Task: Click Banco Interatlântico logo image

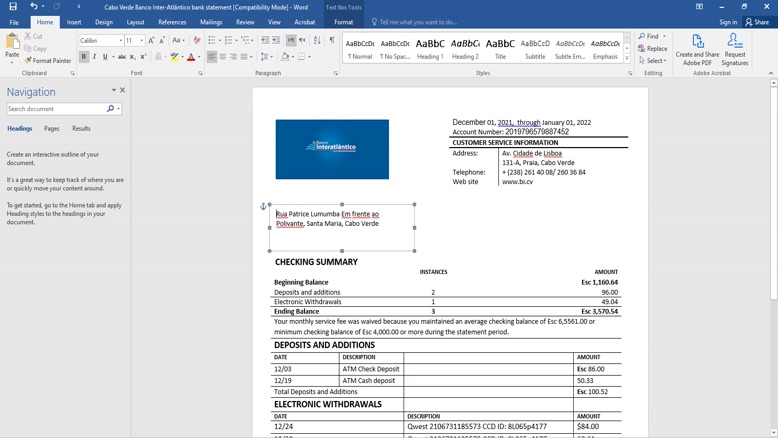Action: click(332, 149)
